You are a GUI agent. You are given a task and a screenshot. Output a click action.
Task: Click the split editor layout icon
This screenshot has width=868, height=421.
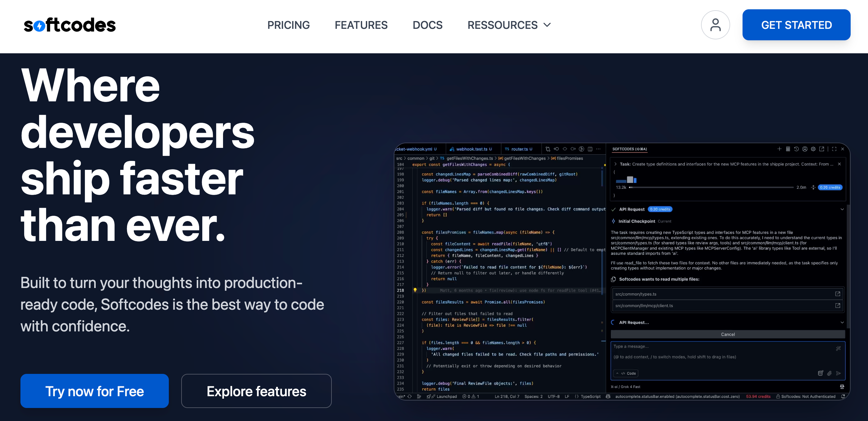click(590, 149)
